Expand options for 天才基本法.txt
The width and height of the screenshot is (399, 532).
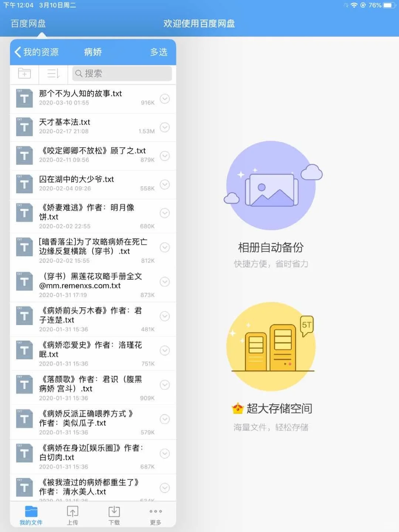pyautogui.click(x=164, y=127)
